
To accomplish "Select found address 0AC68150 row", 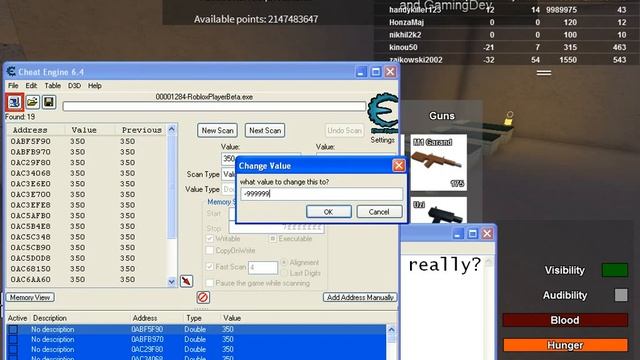I will point(87,269).
